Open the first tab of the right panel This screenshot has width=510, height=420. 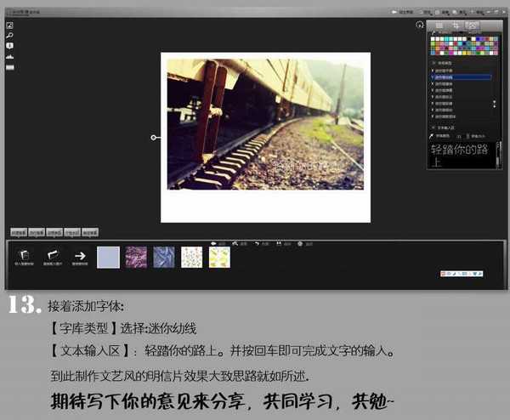[439, 26]
